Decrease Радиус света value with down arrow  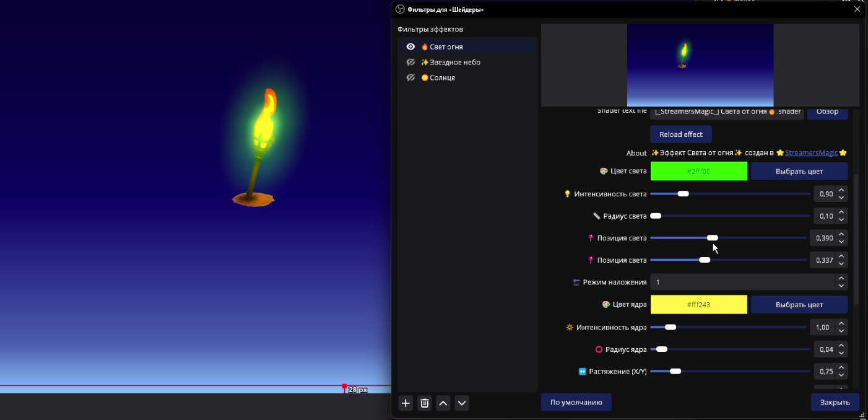(x=841, y=219)
